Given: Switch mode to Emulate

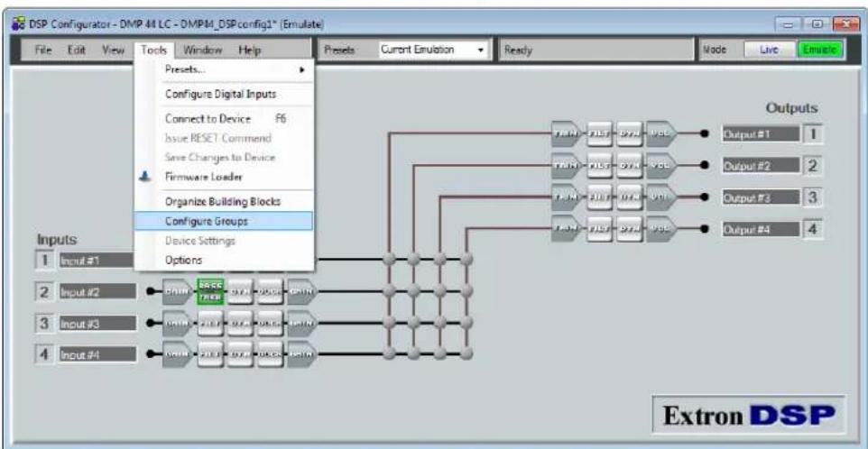Looking at the screenshot, I should pyautogui.click(x=820, y=50).
